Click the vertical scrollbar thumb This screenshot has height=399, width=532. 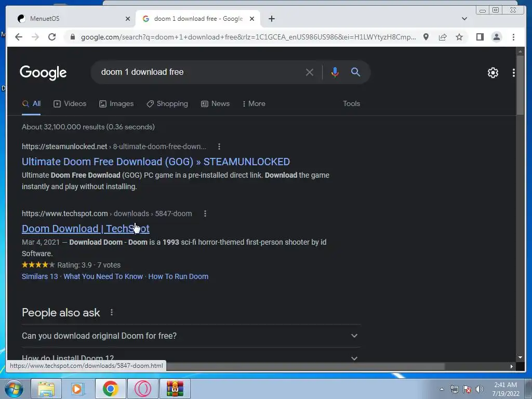click(520, 86)
